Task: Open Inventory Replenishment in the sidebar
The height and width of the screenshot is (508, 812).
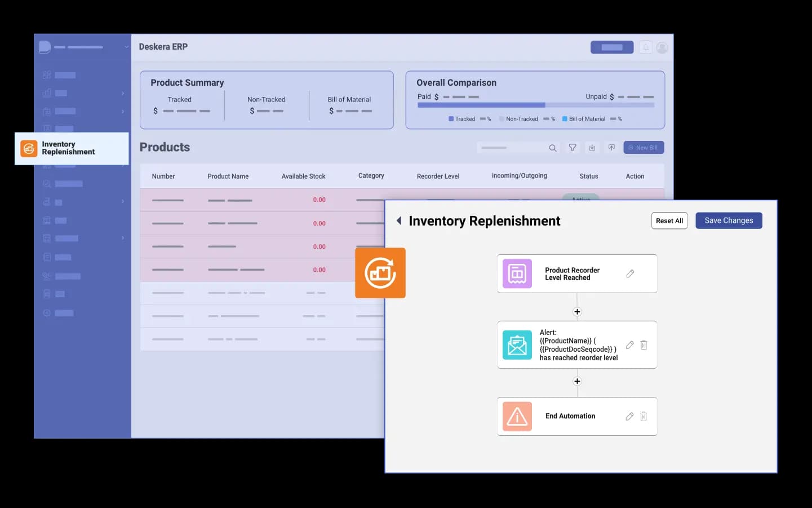Action: pos(72,148)
